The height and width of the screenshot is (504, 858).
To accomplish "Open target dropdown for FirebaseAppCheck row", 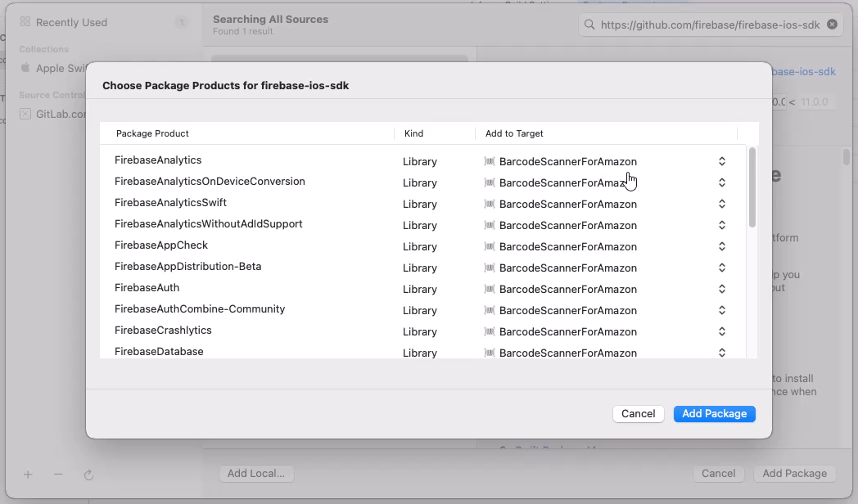I will coord(722,246).
